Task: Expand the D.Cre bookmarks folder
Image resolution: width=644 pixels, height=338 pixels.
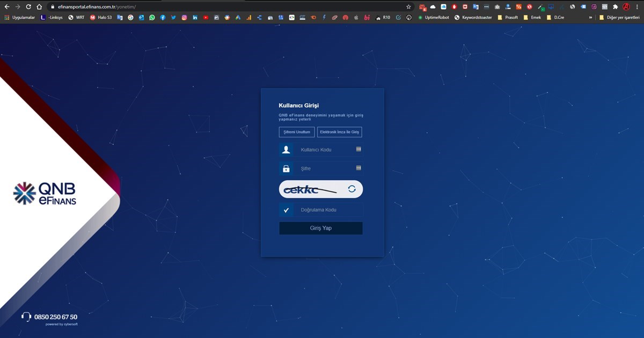Action: click(555, 17)
